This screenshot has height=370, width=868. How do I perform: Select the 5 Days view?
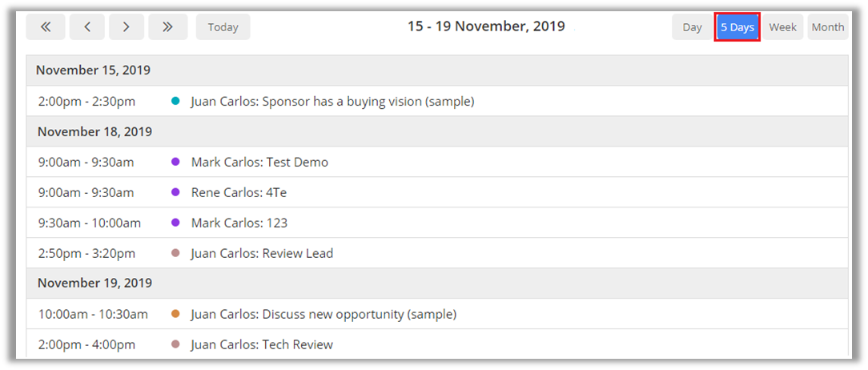coord(737,27)
